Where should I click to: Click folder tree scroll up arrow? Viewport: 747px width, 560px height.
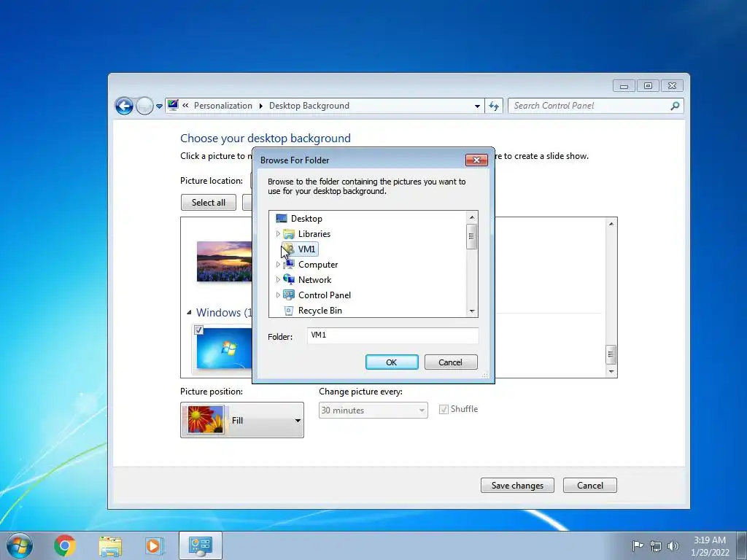[x=472, y=217]
